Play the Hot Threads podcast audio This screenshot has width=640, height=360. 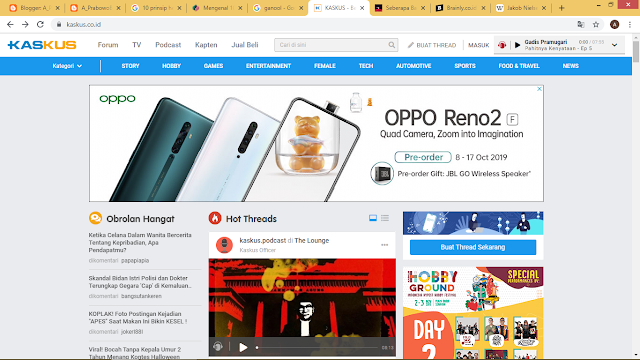point(243,347)
